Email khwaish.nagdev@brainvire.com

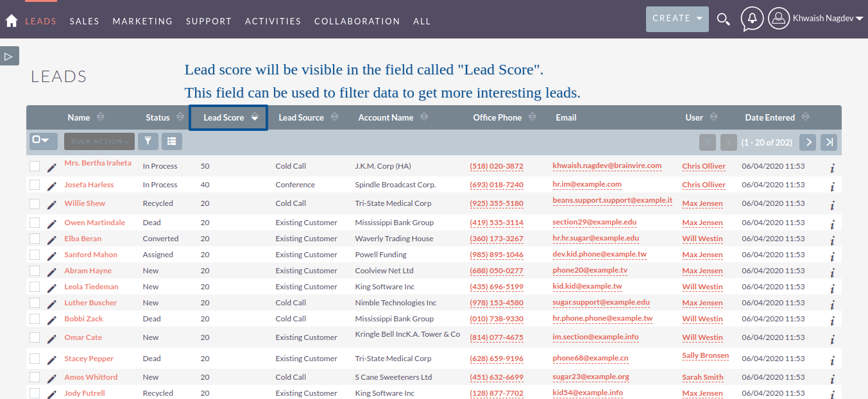click(x=607, y=166)
